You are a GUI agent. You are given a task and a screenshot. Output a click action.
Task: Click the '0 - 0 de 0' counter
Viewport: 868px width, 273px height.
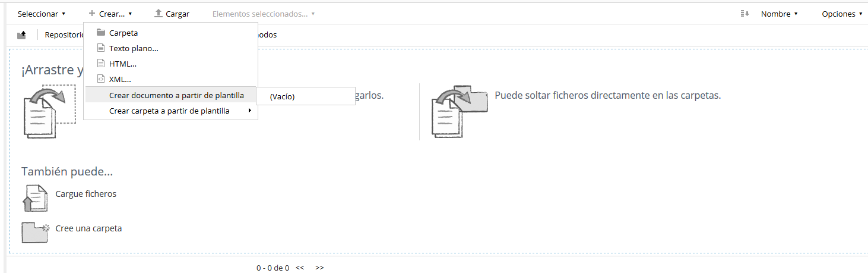[x=273, y=268]
